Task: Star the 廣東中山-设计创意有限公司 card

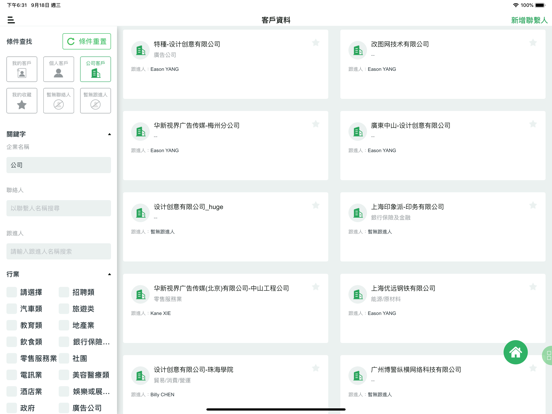Action: pos(533,124)
